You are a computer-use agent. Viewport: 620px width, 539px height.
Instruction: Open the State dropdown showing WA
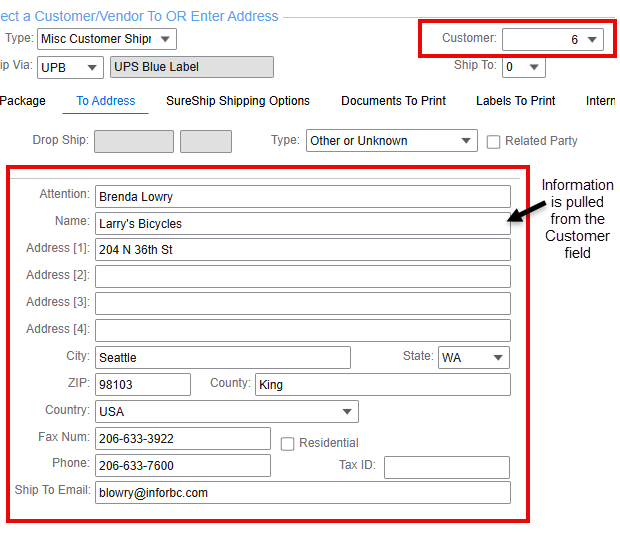point(474,357)
